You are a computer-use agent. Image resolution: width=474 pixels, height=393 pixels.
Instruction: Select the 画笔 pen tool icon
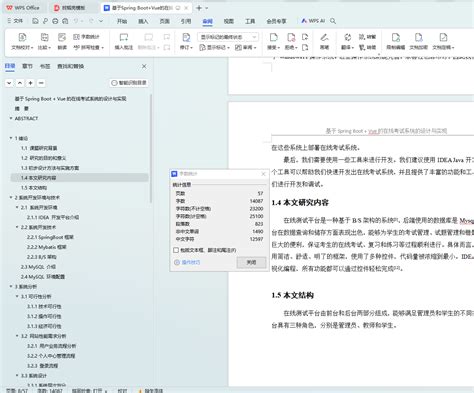tap(324, 42)
